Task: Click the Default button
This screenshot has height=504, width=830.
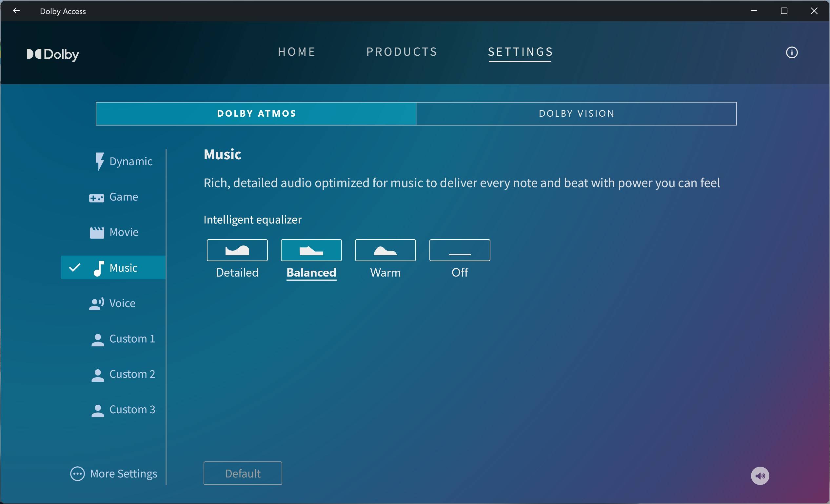Action: click(243, 473)
